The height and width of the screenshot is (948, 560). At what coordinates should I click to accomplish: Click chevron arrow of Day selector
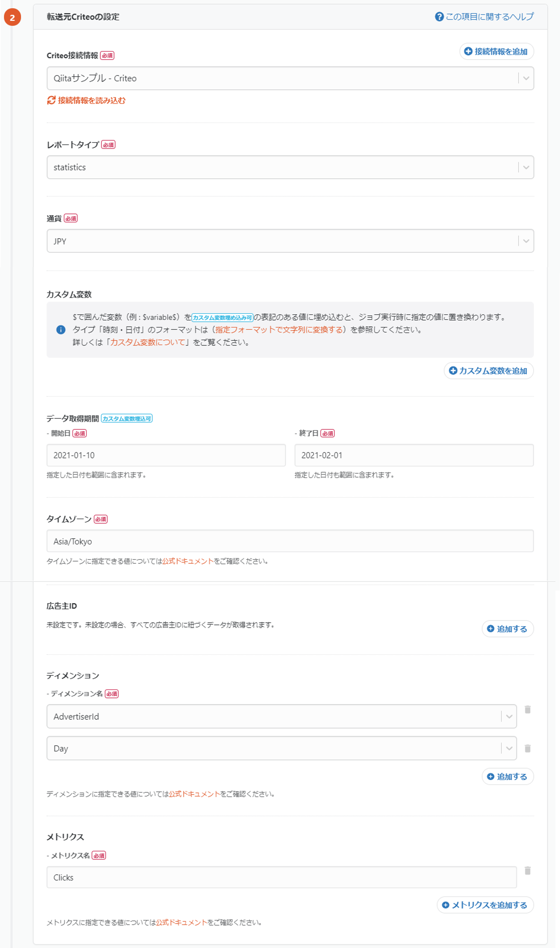pos(509,748)
